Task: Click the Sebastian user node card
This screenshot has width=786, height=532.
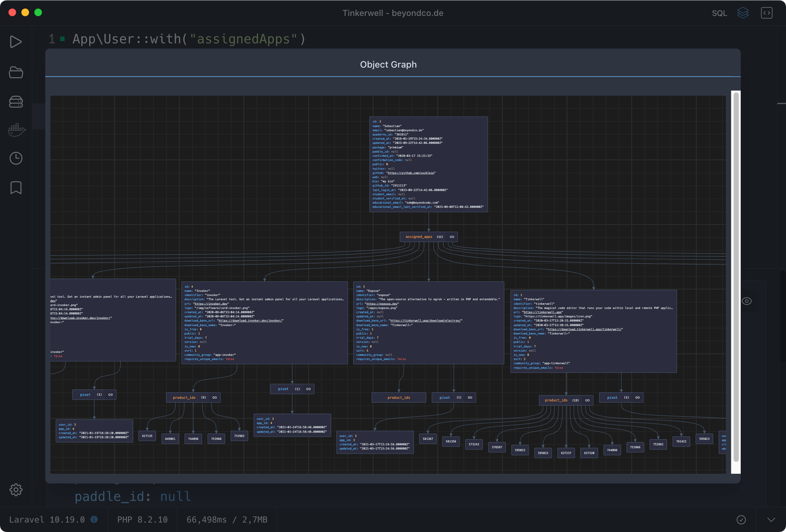Action: pos(428,164)
